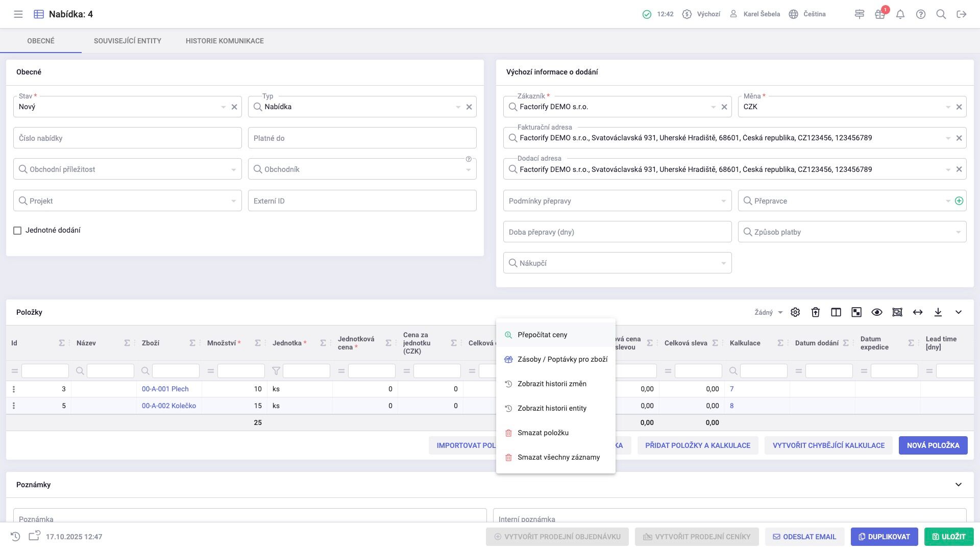Image resolution: width=980 pixels, height=551 pixels.
Task: Click the Nová položka button
Action: pos(933,445)
